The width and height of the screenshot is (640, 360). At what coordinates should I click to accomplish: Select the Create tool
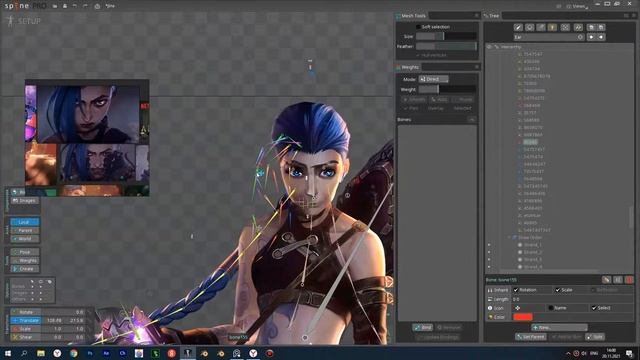24,269
